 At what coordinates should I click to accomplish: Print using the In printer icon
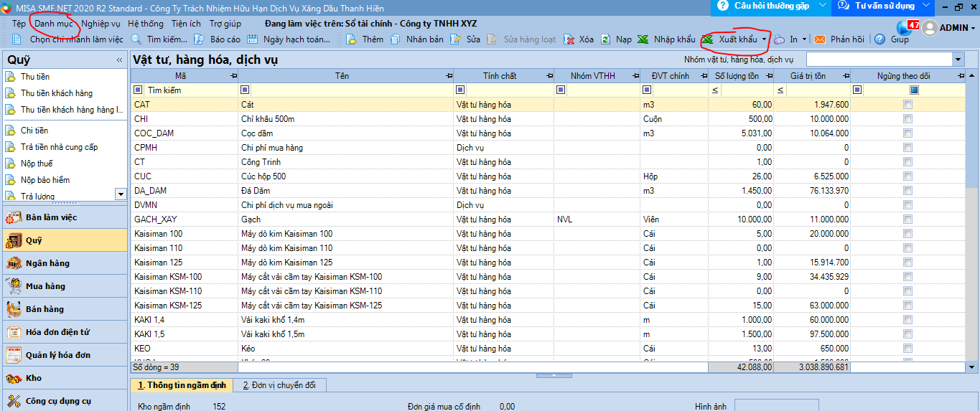point(780,39)
